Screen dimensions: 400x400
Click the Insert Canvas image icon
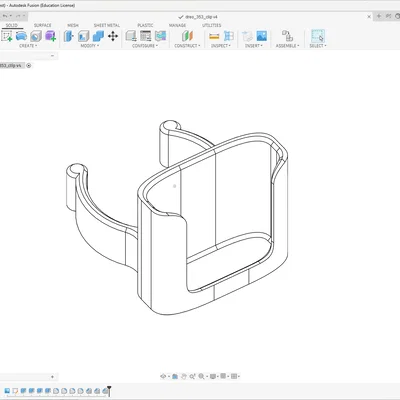click(x=262, y=36)
